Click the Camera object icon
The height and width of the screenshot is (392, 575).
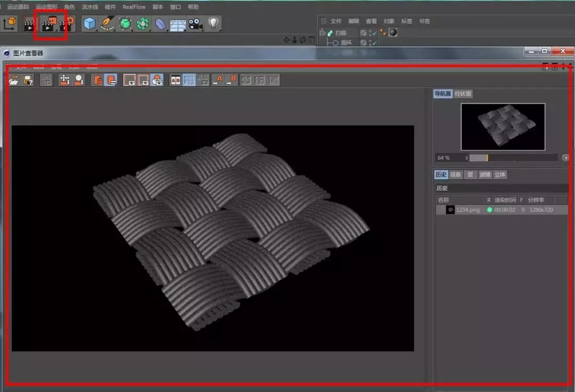[195, 23]
